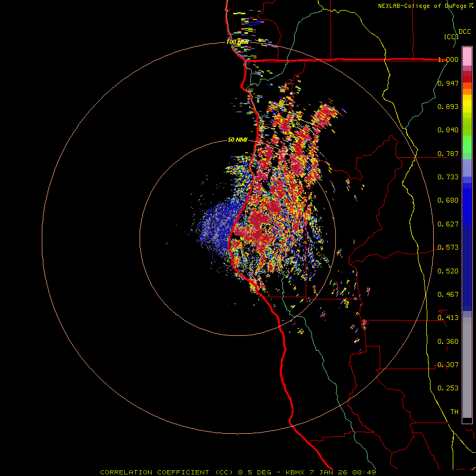Click the DCC label above color scale
The width and height of the screenshot is (476, 476).
(x=464, y=32)
